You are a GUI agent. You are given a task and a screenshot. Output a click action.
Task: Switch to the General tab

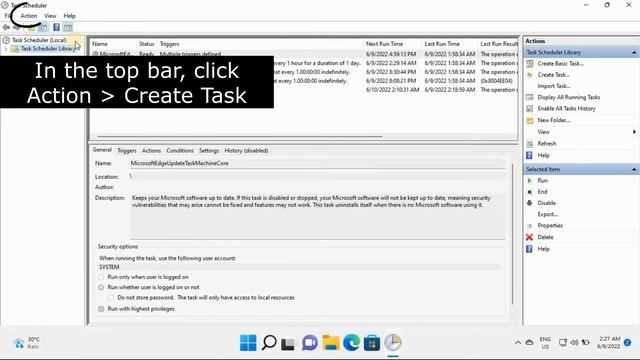tap(102, 150)
